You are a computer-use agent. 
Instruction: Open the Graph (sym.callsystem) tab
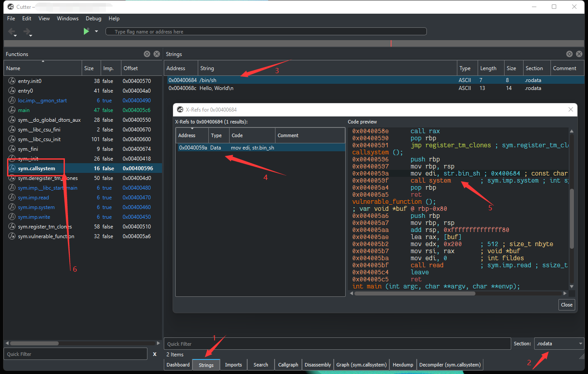pyautogui.click(x=362, y=365)
